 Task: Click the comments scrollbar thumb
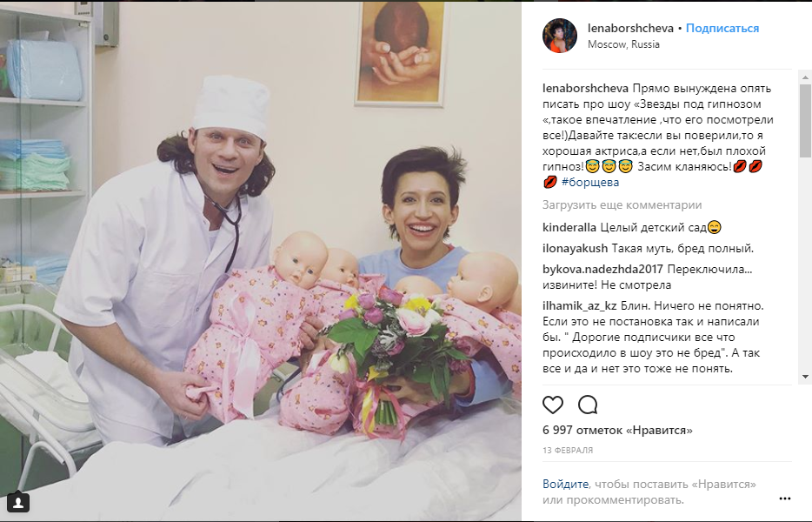point(805,121)
